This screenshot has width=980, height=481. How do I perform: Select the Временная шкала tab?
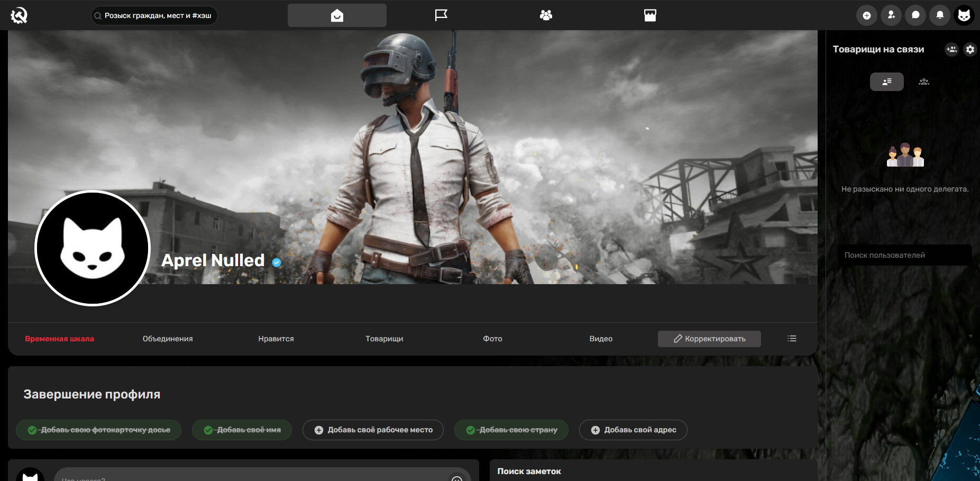click(59, 339)
